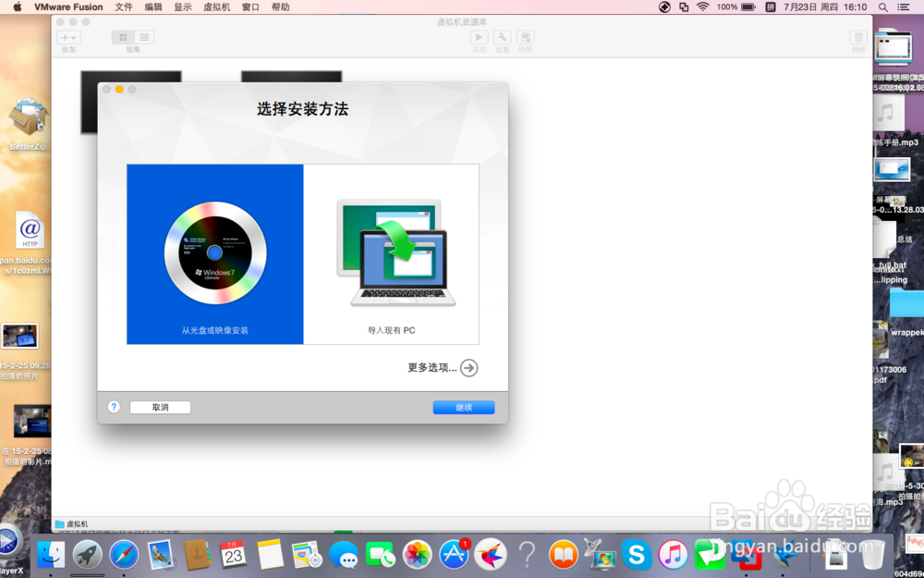Click the Delete trash icon in the library toolbar
The width and height of the screenshot is (924, 578).
(858, 37)
